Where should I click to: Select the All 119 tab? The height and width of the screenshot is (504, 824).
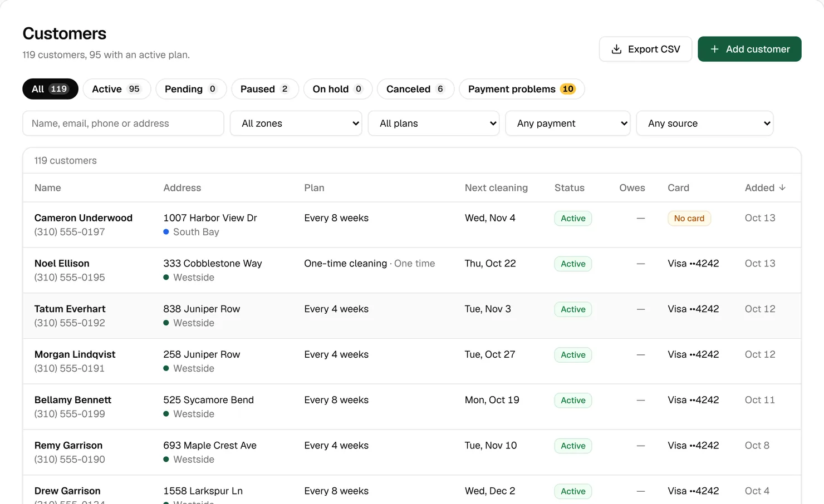[x=50, y=89]
